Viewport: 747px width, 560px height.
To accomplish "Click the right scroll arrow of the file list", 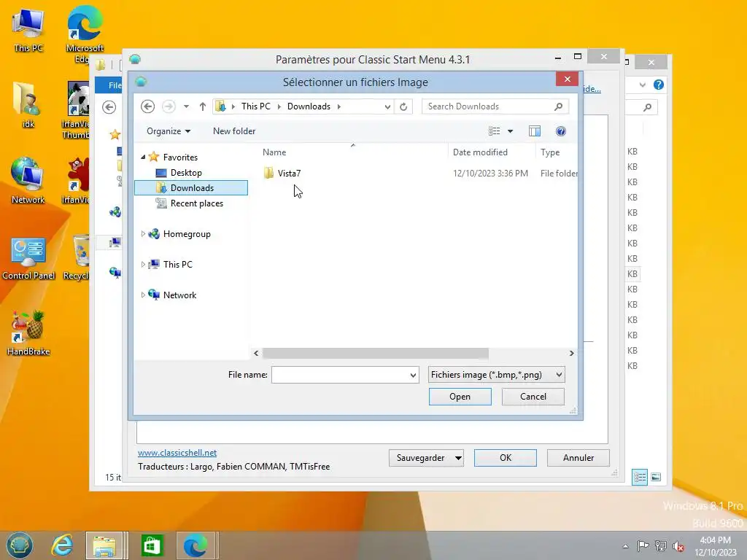I will 571,353.
